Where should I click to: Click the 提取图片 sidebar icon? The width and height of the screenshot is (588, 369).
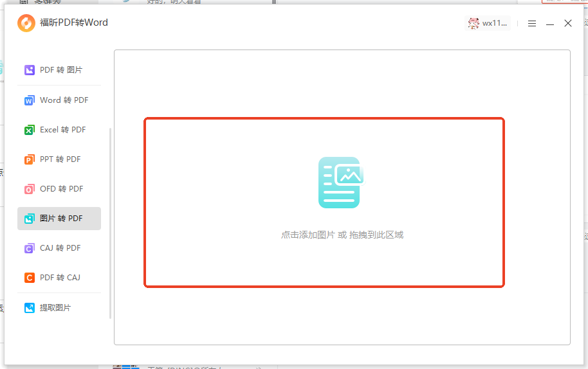coord(29,309)
